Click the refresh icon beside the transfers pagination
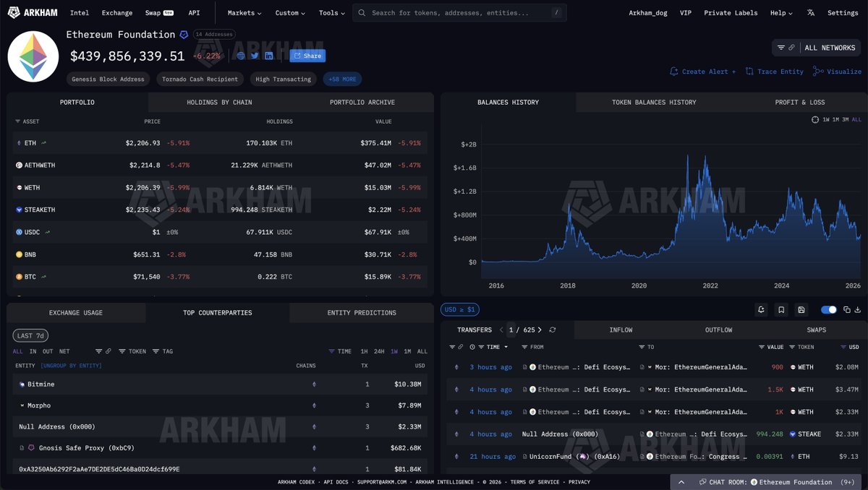The height and width of the screenshot is (490, 868). [552, 329]
